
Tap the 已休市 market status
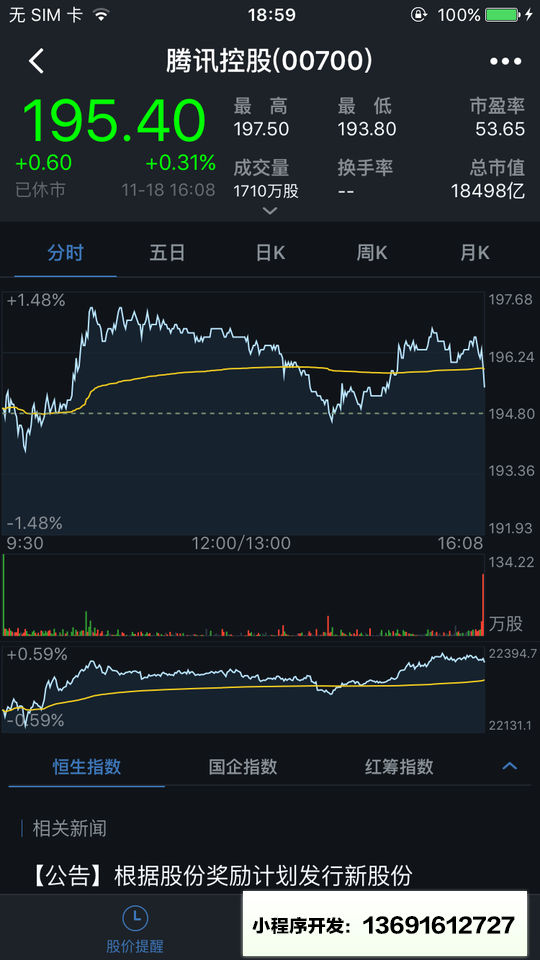coord(40,190)
